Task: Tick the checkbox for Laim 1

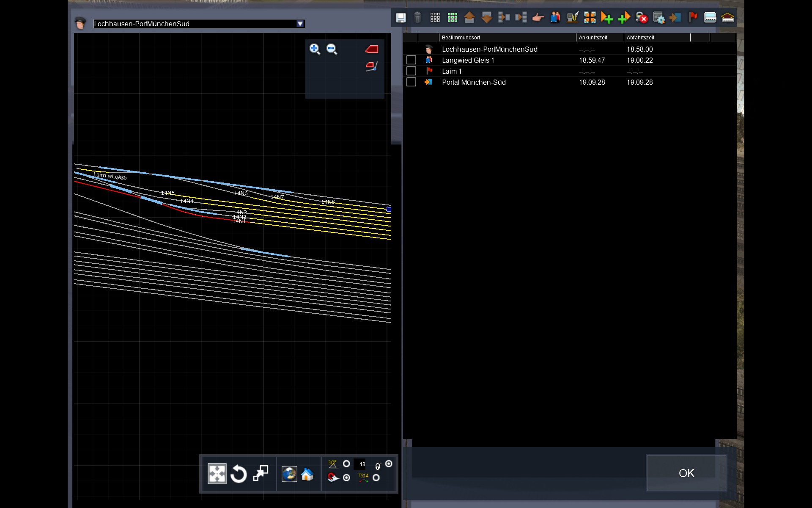Action: [411, 71]
